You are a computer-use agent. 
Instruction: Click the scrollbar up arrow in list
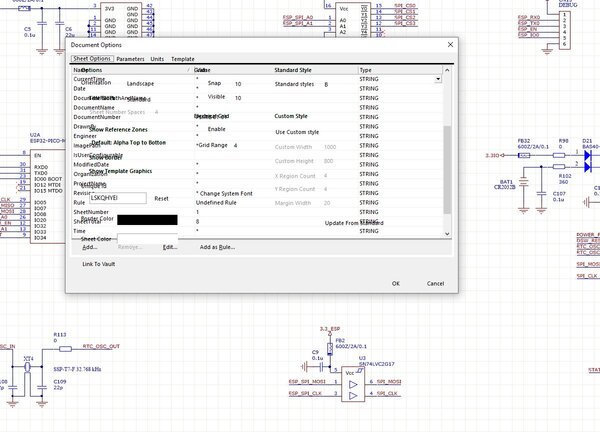click(447, 70)
